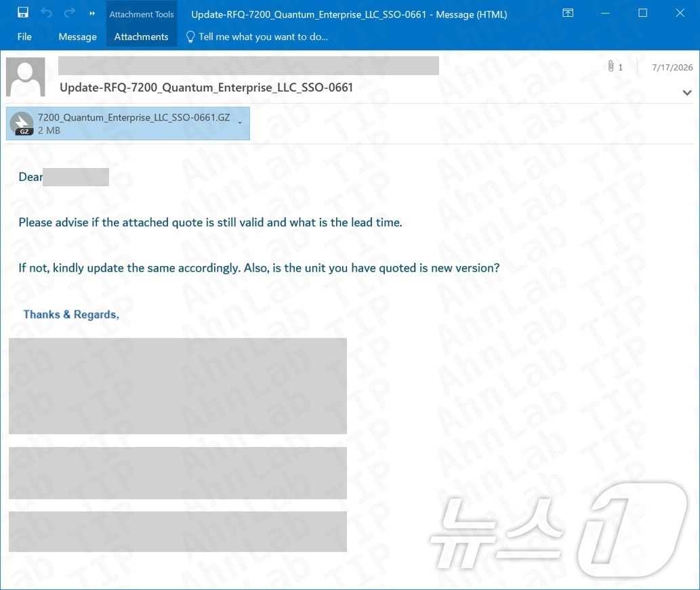Click the subject line Update-RFQ-7200_Quantum_Enterprise_LLC_SSO-0661

pos(206,87)
